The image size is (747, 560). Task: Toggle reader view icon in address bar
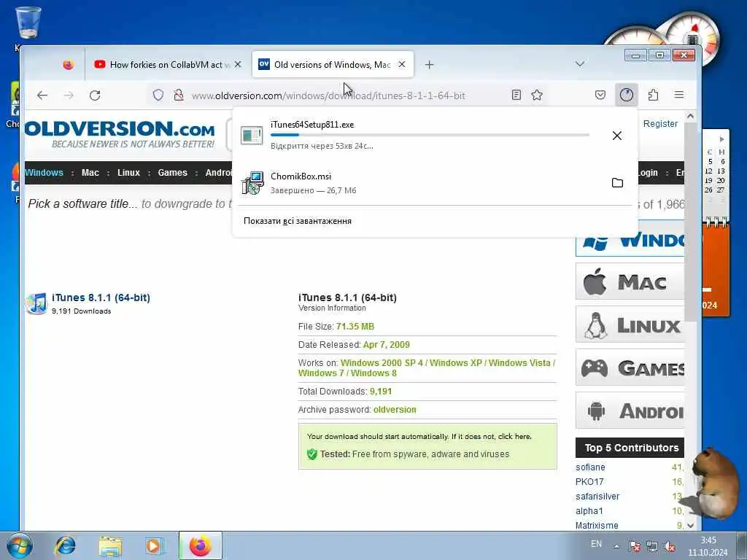pyautogui.click(x=516, y=96)
